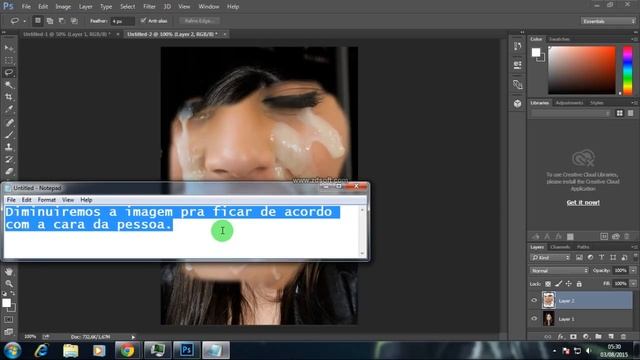
Task: Select the Eyedropper tool
Action: pos(9,109)
